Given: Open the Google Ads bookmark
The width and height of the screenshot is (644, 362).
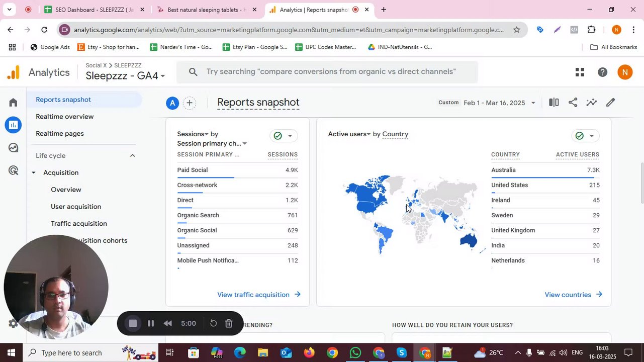Looking at the screenshot, I should [50, 47].
